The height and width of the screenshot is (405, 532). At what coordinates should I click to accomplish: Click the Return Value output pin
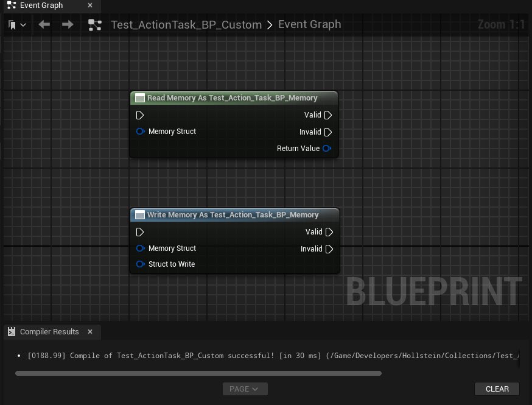[x=327, y=149]
